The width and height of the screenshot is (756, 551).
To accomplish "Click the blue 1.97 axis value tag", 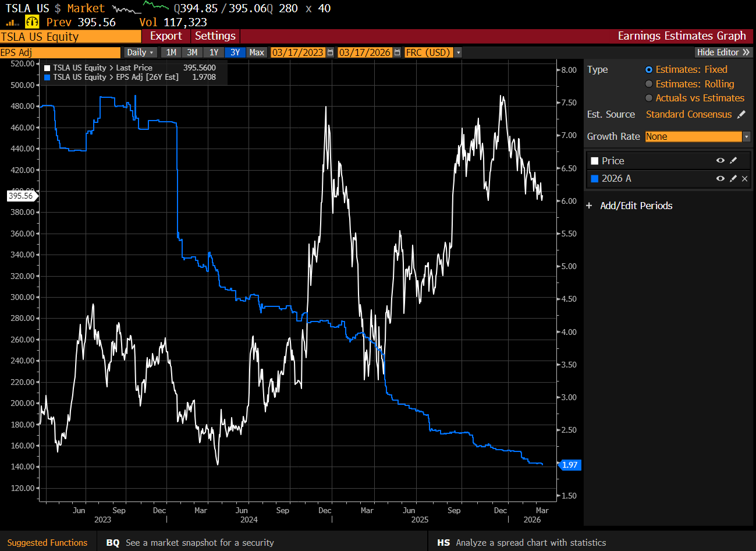I will (569, 465).
